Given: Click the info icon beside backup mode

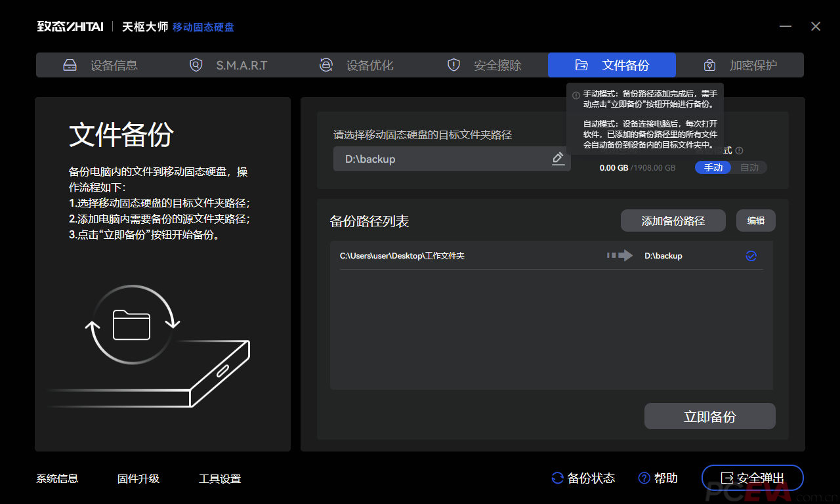Looking at the screenshot, I should (x=740, y=151).
